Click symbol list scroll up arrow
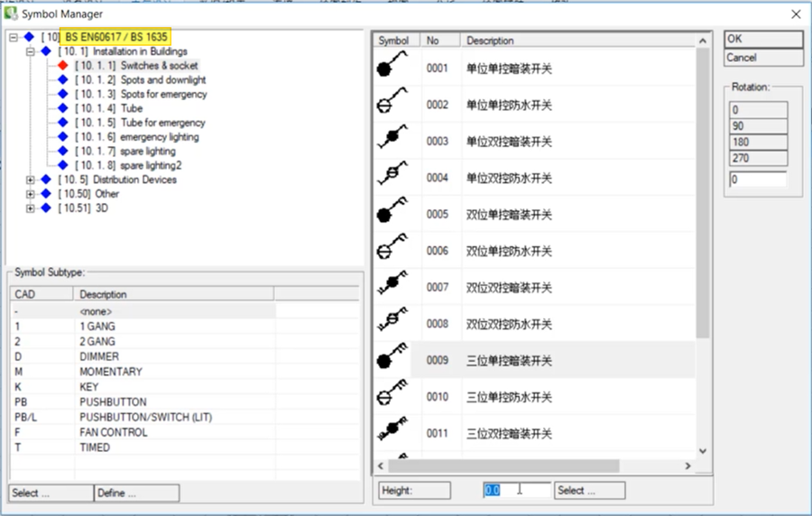 [x=703, y=41]
